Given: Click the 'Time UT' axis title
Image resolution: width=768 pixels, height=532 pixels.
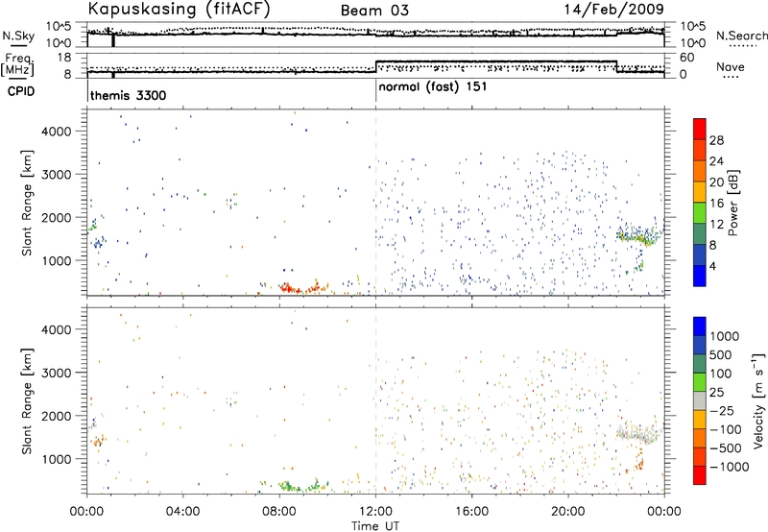Looking at the screenshot, I should [x=375, y=526].
